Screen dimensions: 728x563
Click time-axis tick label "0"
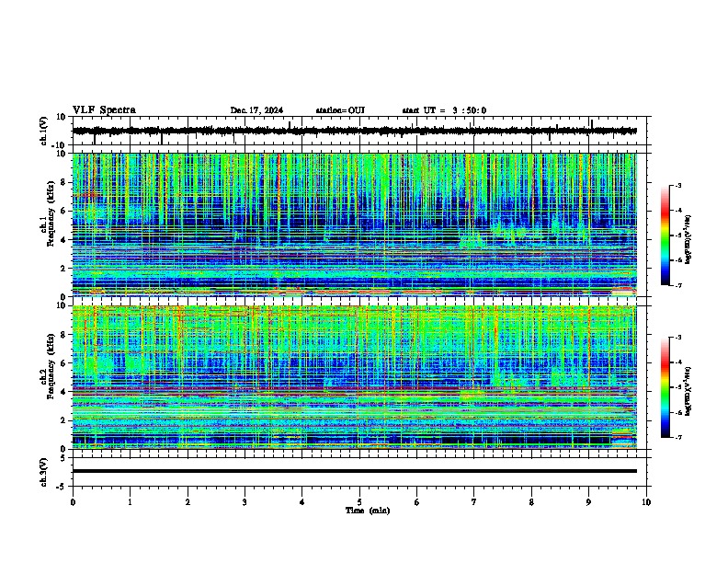[73, 502]
